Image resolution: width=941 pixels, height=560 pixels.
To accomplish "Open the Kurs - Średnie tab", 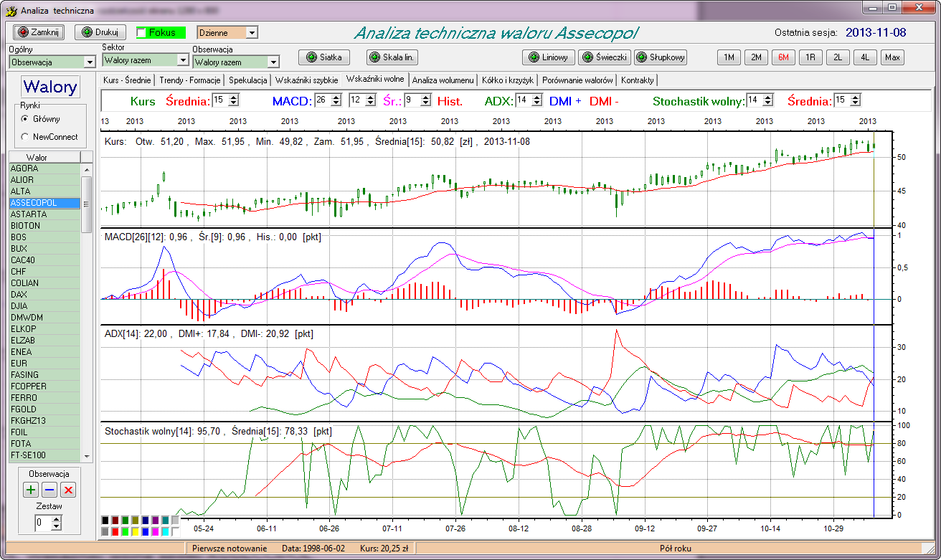I will [x=127, y=80].
